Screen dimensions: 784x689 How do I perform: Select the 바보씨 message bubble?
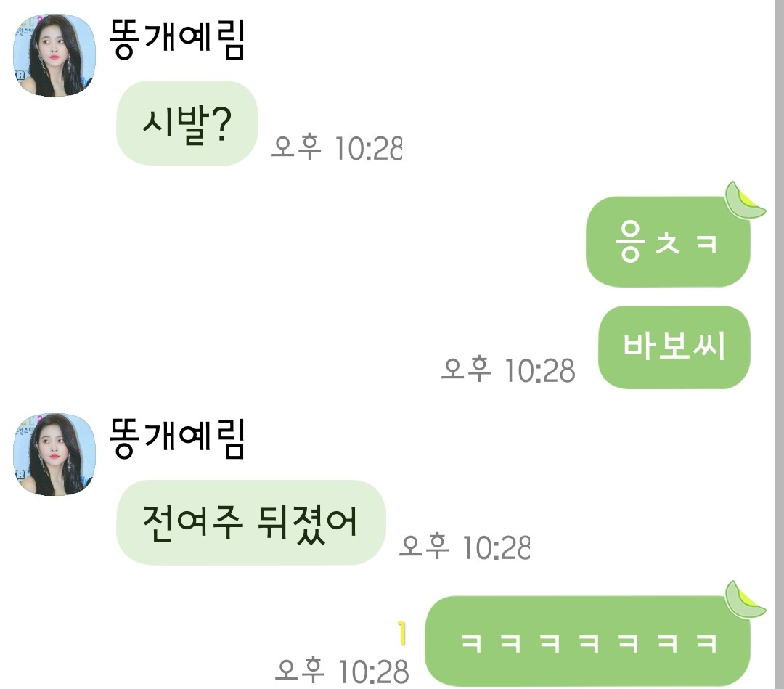(674, 347)
